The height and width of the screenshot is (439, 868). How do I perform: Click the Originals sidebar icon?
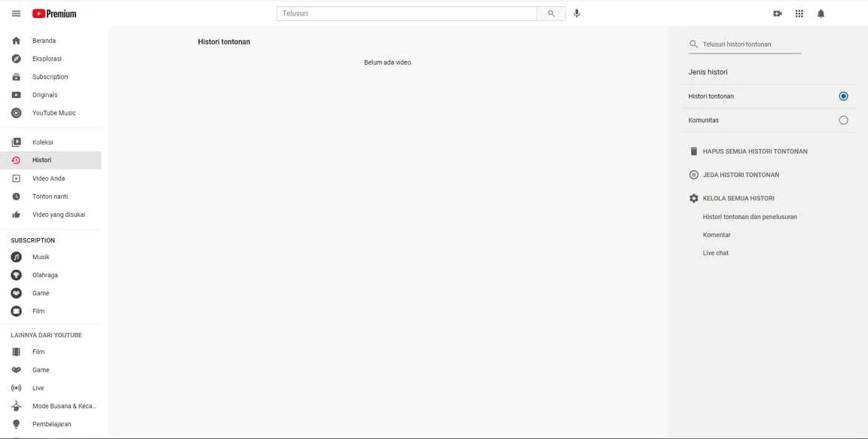pos(16,95)
